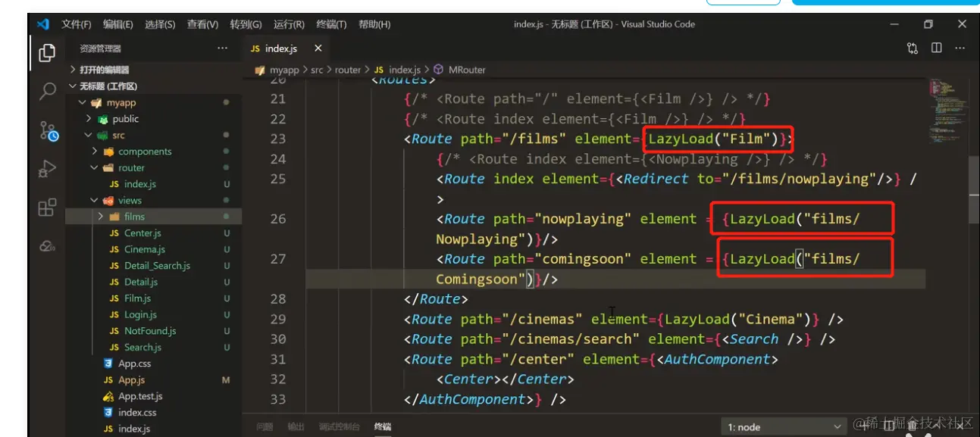Screen dimensions: 980x437
Task: Switch to the 问题 panel tab
Action: click(265, 427)
